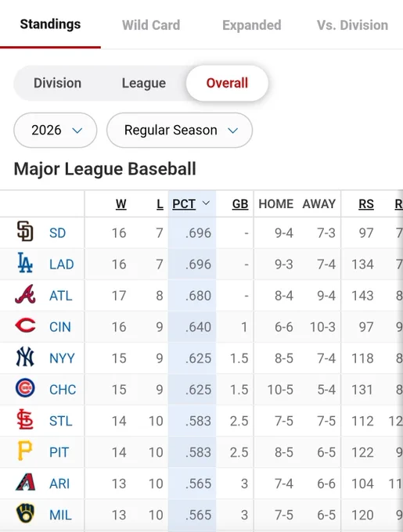Viewport: 403px width, 532px height.
Task: Open the STL team link
Action: click(x=61, y=421)
